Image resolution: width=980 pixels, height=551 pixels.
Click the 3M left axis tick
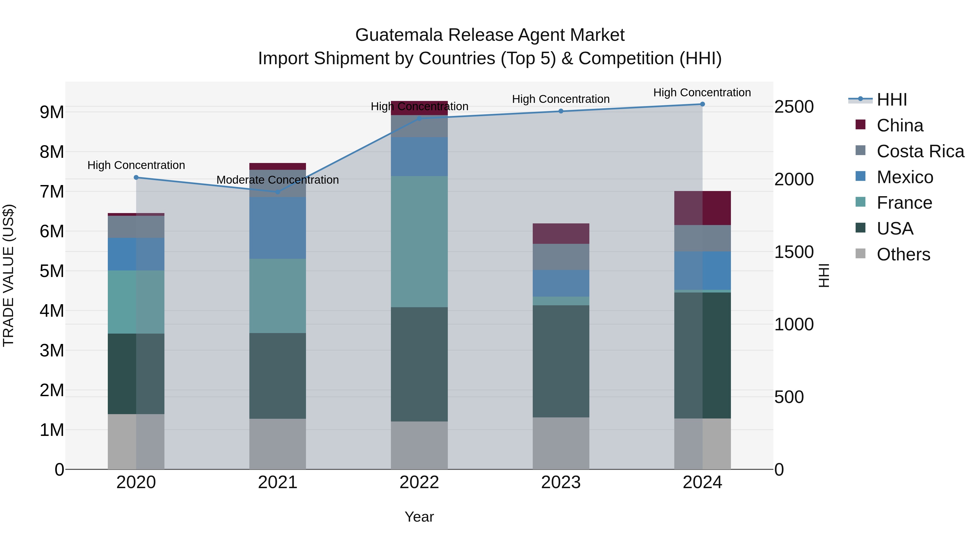pyautogui.click(x=52, y=351)
